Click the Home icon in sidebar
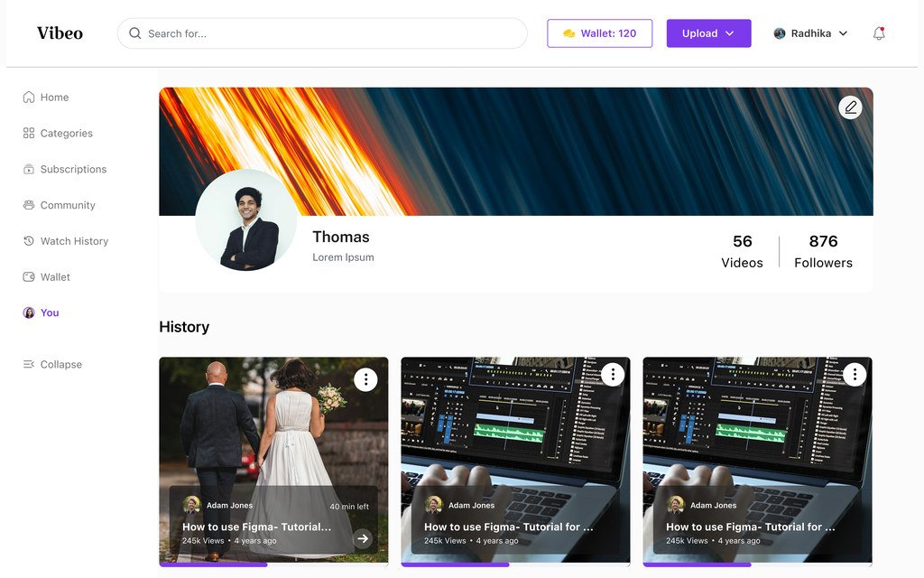924x578 pixels. pos(28,97)
